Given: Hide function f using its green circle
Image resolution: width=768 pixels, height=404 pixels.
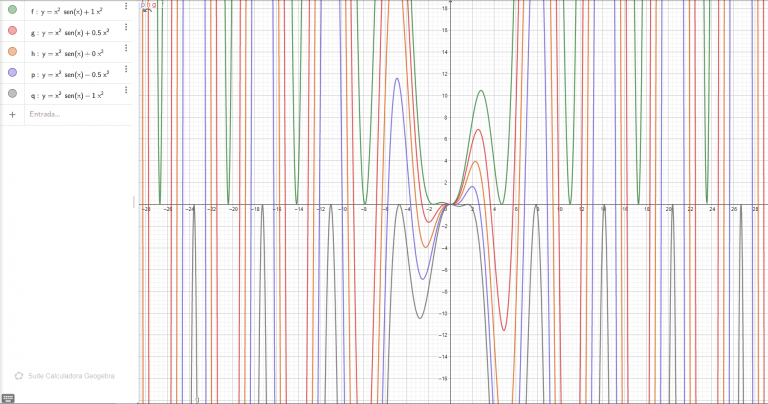Looking at the screenshot, I should click(x=12, y=9).
